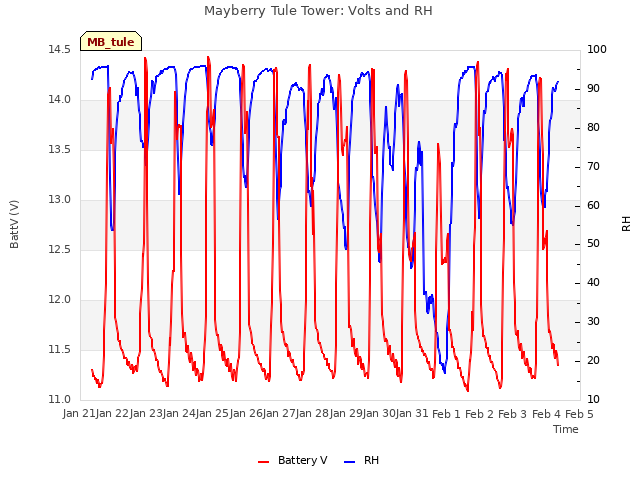Click the red Battery V legend swatch
Viewport: 640px width, 480px height.
pyautogui.click(x=264, y=461)
